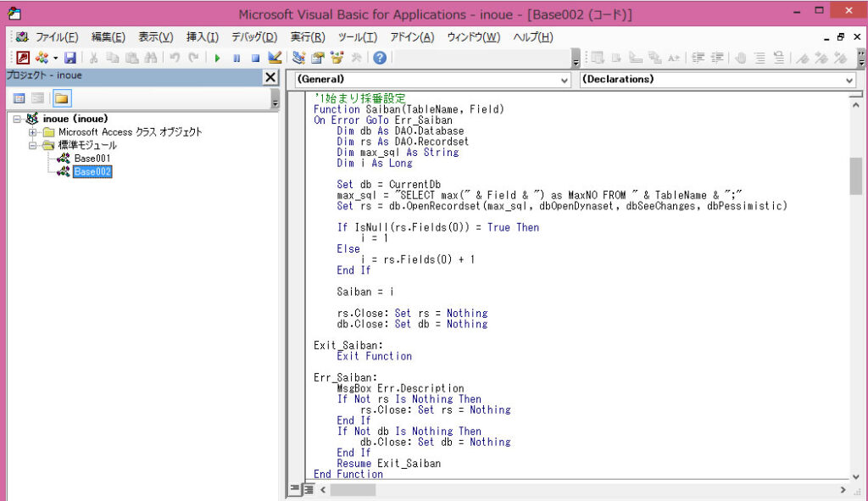Open the ファイル(F) menu
868x501 pixels.
(57, 37)
